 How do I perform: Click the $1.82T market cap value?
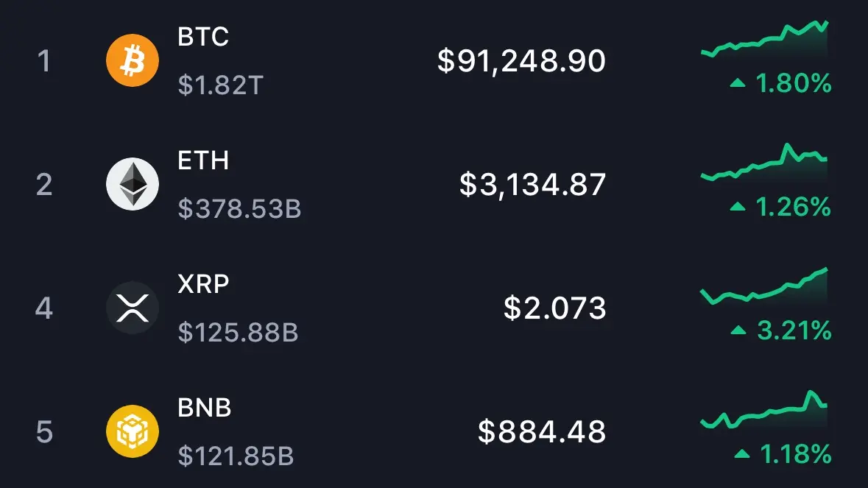click(220, 85)
